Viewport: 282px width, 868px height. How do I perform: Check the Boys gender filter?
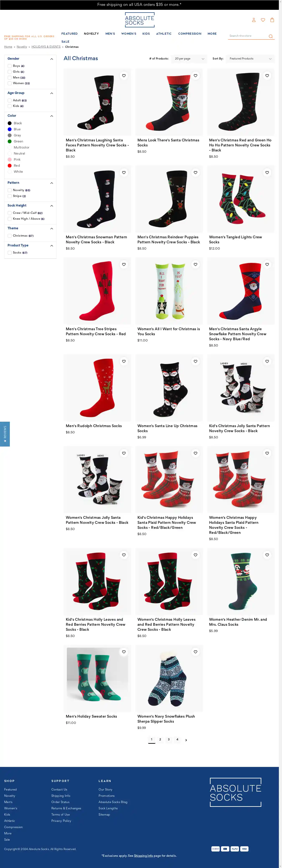click(x=10, y=66)
